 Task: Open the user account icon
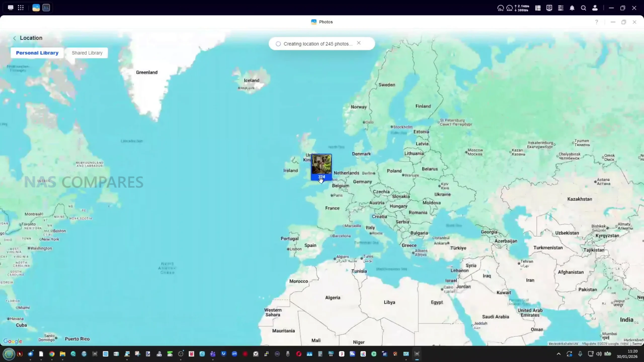coord(595,8)
